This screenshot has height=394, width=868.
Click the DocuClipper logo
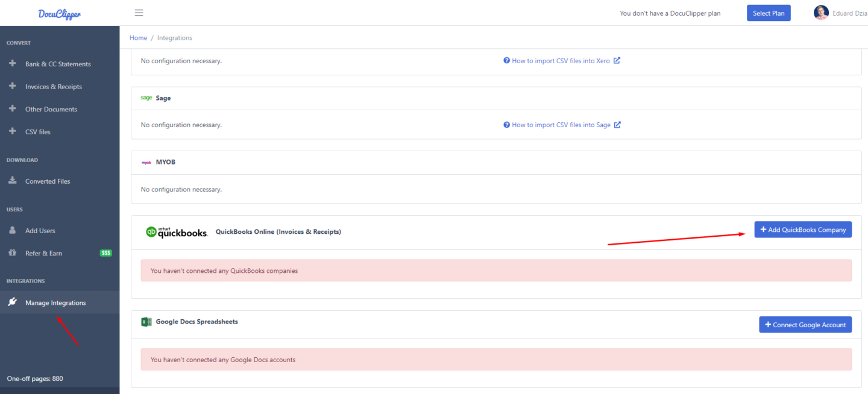(59, 14)
